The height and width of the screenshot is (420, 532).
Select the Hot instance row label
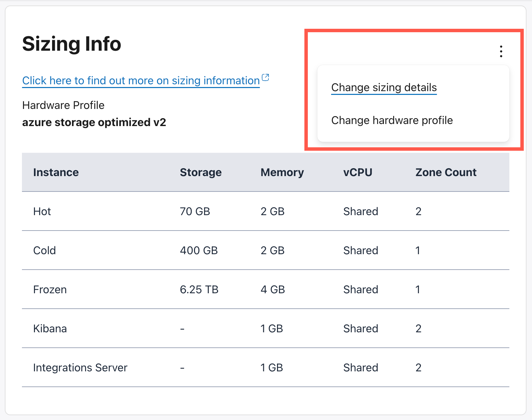click(42, 211)
